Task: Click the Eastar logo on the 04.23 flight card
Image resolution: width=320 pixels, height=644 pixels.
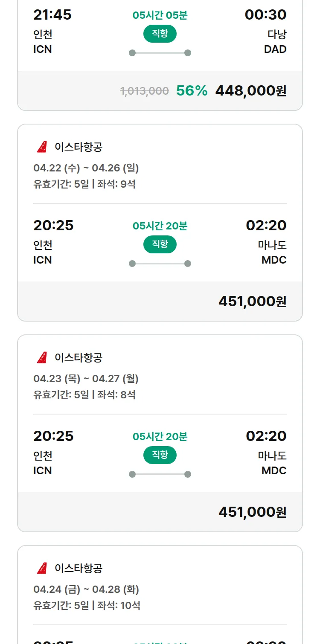Action: pos(42,357)
